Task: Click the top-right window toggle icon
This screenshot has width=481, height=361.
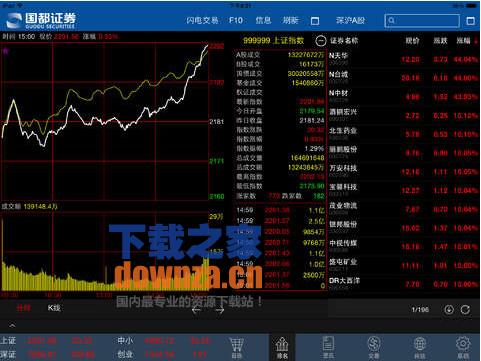Action: coord(470,21)
